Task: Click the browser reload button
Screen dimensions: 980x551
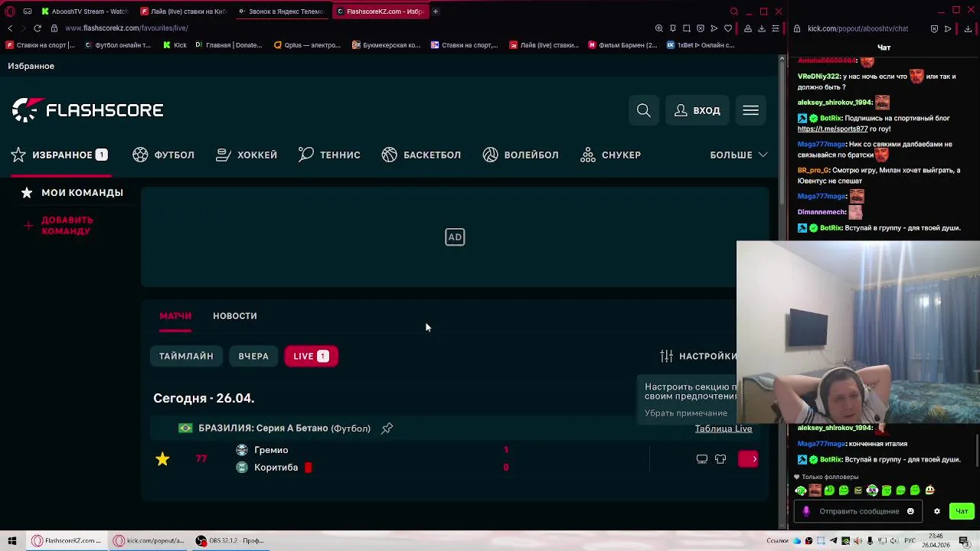Action: click(37, 28)
